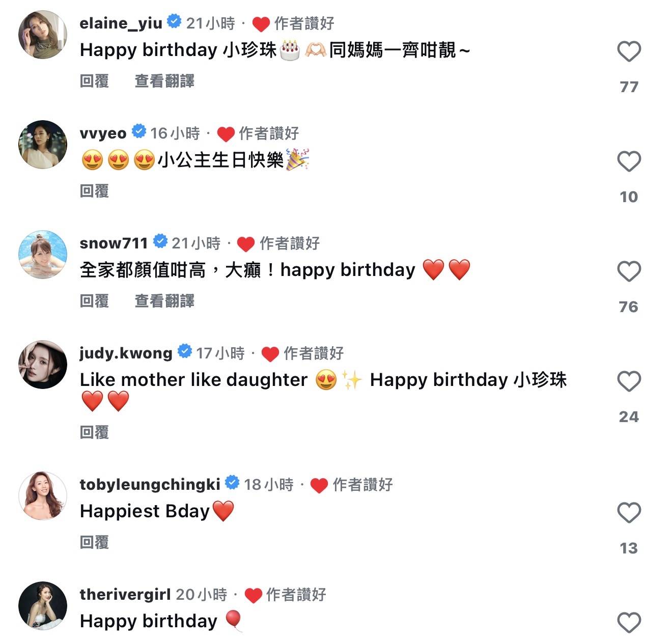This screenshot has width=672, height=640.
Task: Heart judy.kwong's comment
Action: (629, 381)
